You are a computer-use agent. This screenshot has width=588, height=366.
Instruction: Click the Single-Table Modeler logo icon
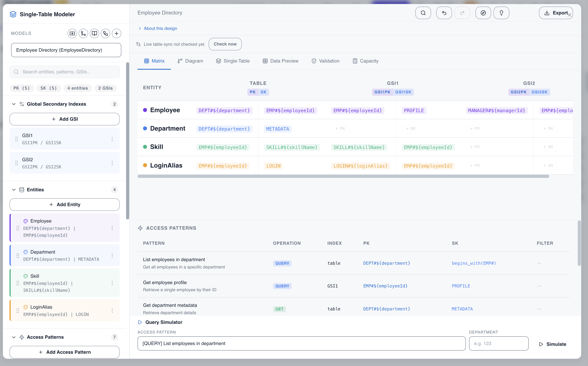(13, 14)
